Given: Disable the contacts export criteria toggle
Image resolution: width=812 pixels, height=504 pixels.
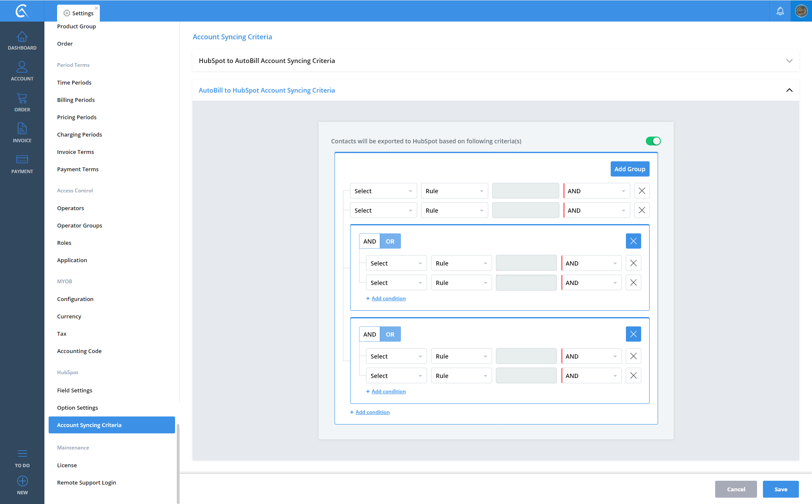Looking at the screenshot, I should point(653,141).
